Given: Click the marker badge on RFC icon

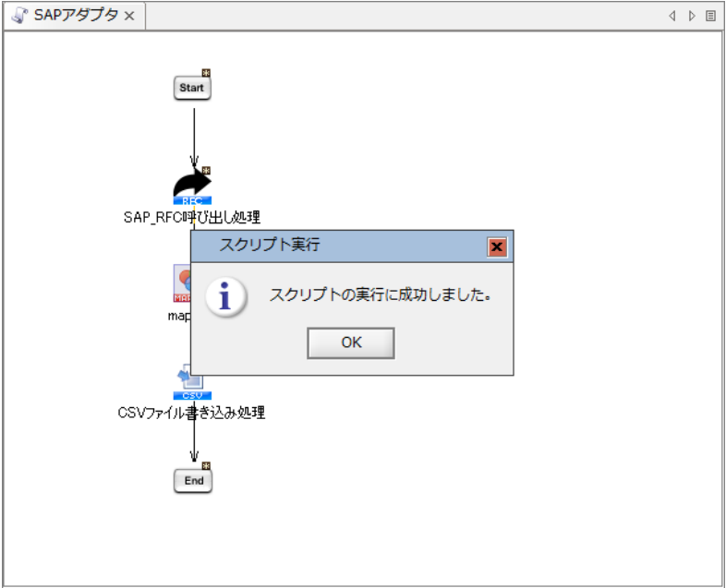Looking at the screenshot, I should pyautogui.click(x=207, y=170).
